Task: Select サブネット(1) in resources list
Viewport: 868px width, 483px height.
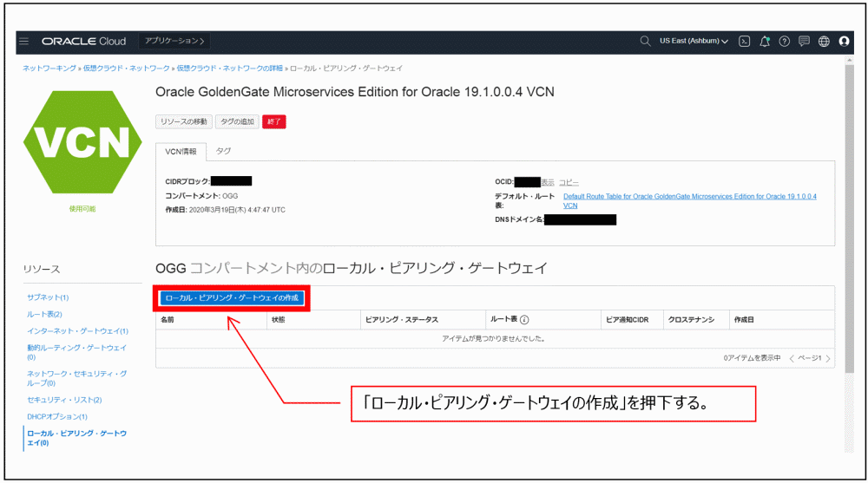Action: (x=48, y=297)
